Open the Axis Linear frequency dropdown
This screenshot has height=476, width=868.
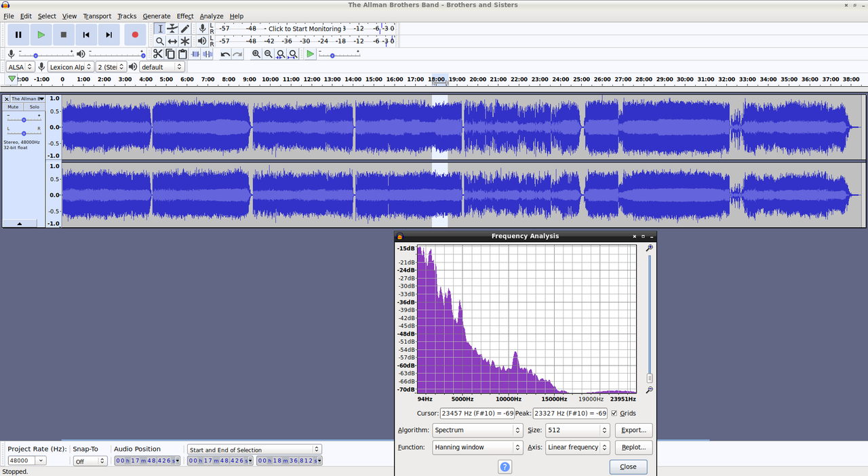click(x=577, y=448)
